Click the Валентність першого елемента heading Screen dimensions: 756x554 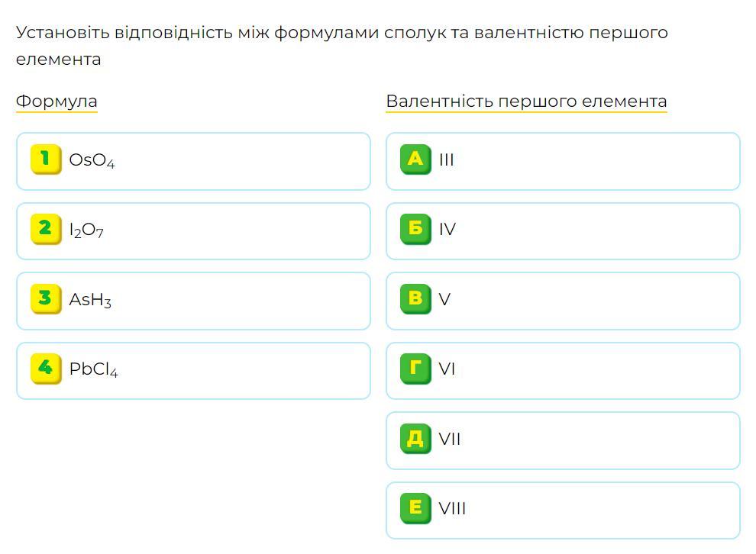pyautogui.click(x=526, y=101)
